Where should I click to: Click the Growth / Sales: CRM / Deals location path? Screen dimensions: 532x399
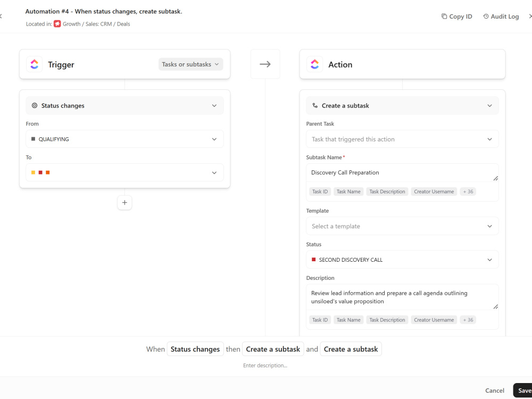coord(96,24)
